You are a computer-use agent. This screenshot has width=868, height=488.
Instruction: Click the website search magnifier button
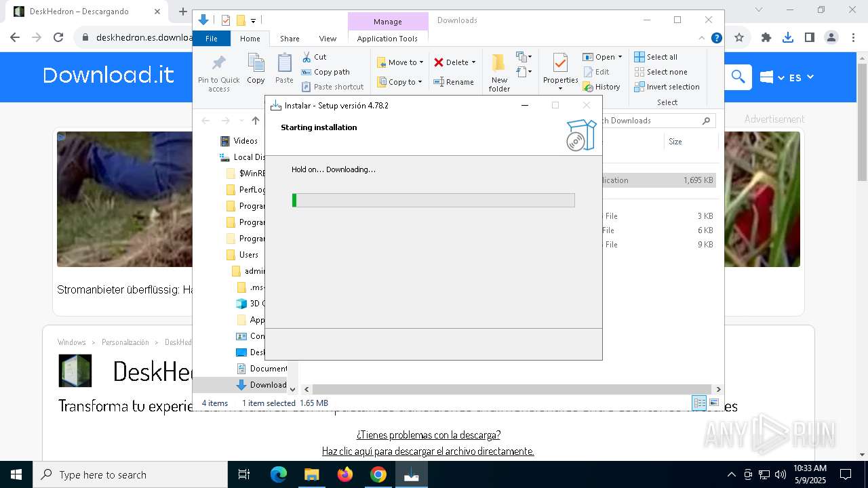point(738,77)
